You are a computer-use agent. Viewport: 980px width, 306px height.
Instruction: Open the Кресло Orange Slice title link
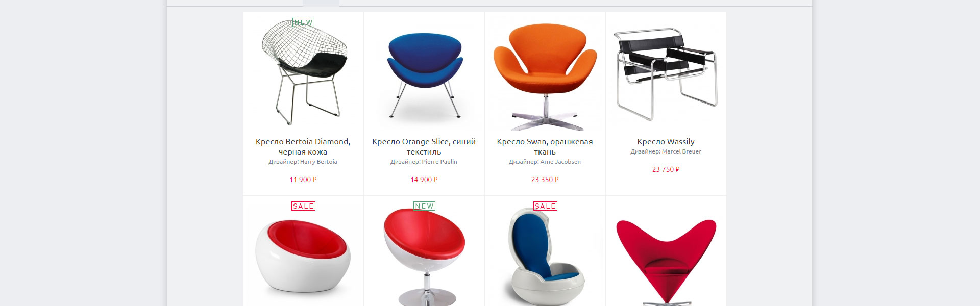click(424, 147)
